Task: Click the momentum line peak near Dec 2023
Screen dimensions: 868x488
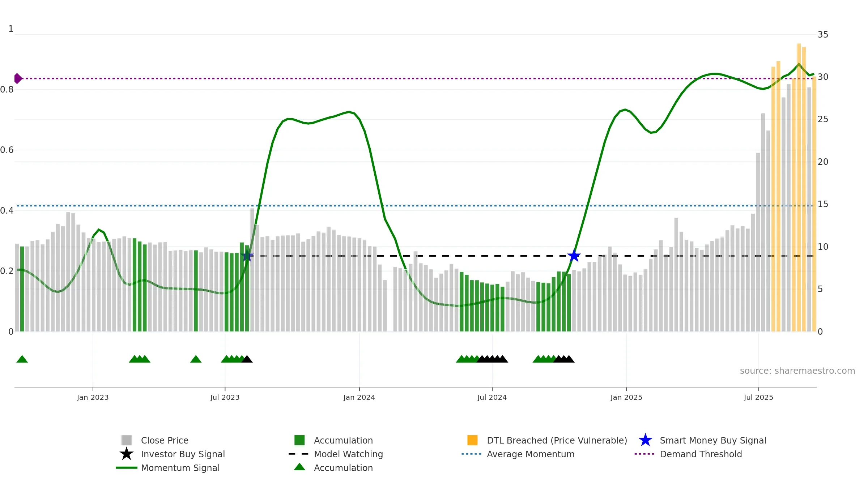Action: click(349, 112)
